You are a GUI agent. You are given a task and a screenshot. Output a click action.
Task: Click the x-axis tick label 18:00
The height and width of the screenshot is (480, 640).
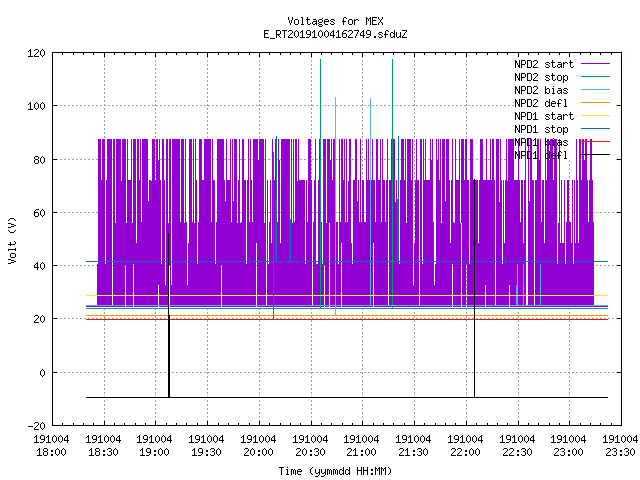51,452
